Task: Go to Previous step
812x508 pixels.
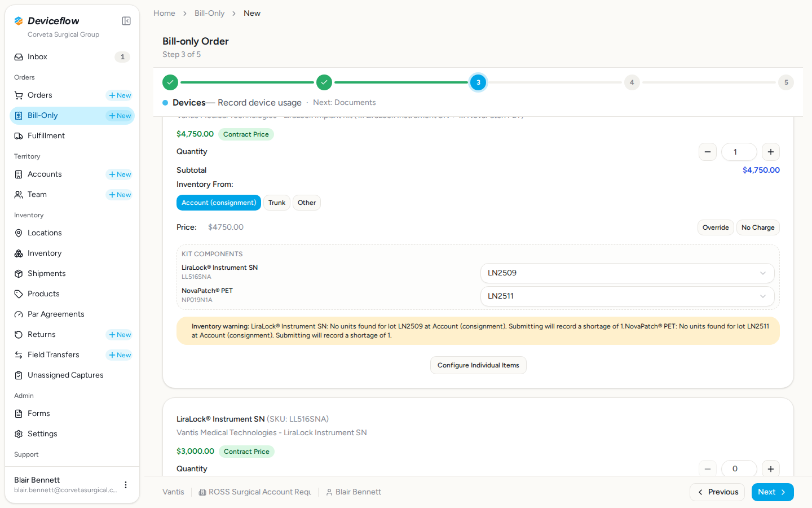Action: click(717, 492)
